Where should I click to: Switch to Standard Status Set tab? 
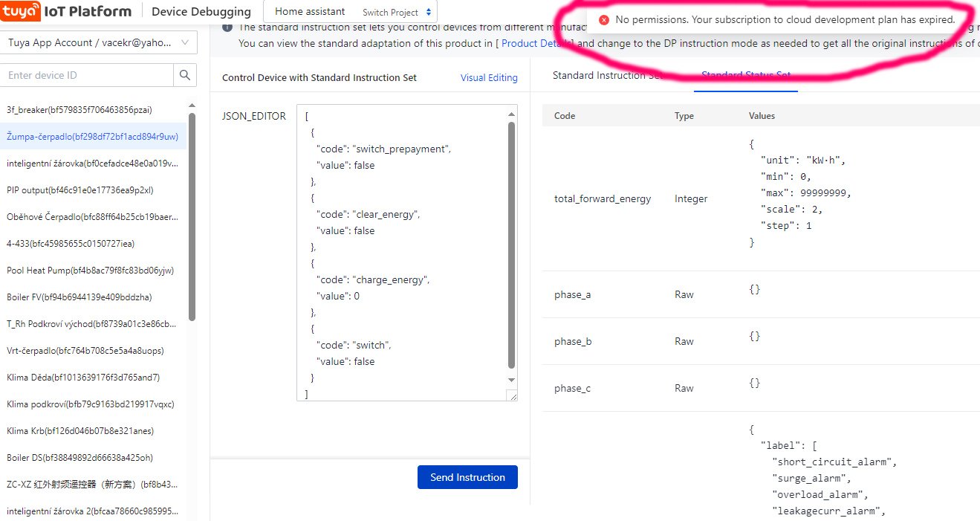pyautogui.click(x=745, y=75)
